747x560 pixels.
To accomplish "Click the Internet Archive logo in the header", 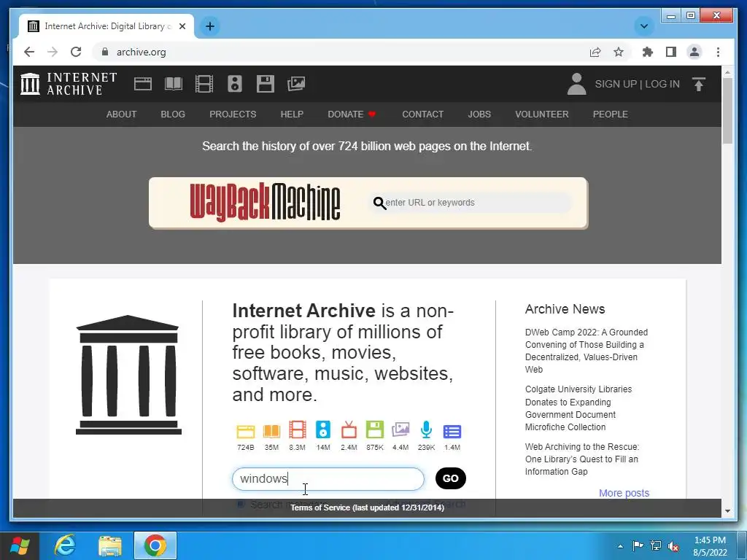I will point(69,84).
